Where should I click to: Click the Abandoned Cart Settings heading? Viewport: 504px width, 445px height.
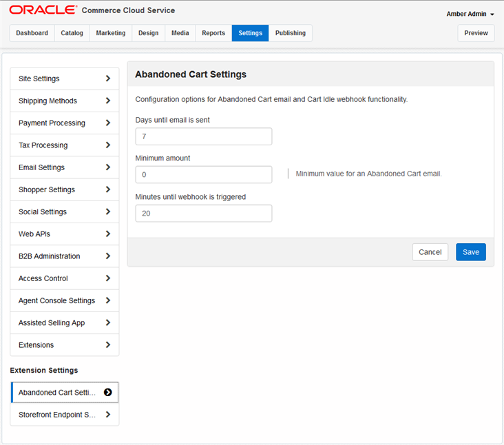(x=191, y=74)
